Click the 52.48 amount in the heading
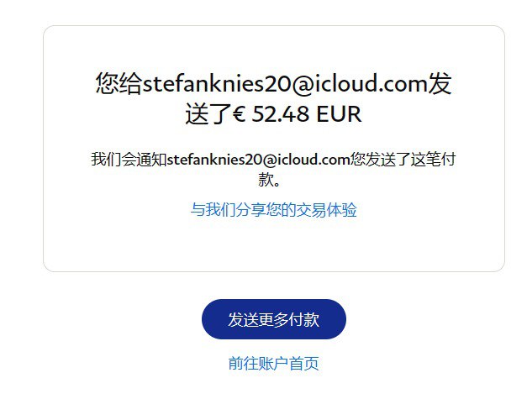The image size is (527, 420). pos(280,113)
